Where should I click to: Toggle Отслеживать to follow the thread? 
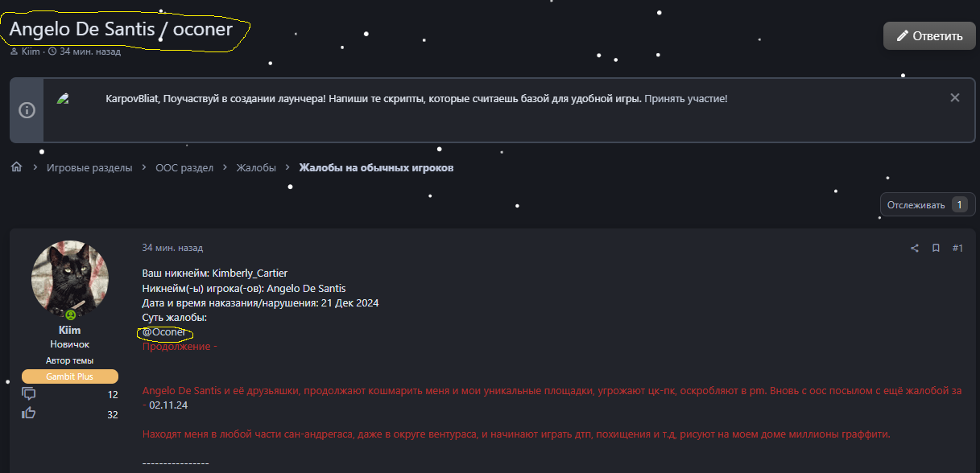pos(916,205)
